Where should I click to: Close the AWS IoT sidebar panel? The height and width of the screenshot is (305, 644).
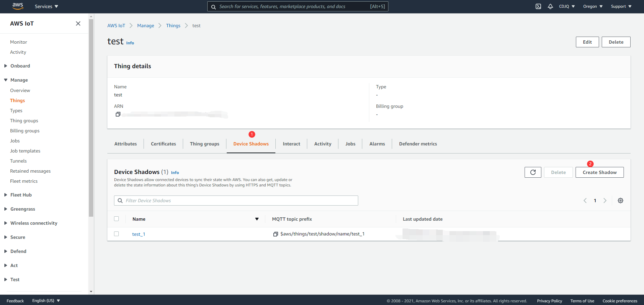pos(78,24)
